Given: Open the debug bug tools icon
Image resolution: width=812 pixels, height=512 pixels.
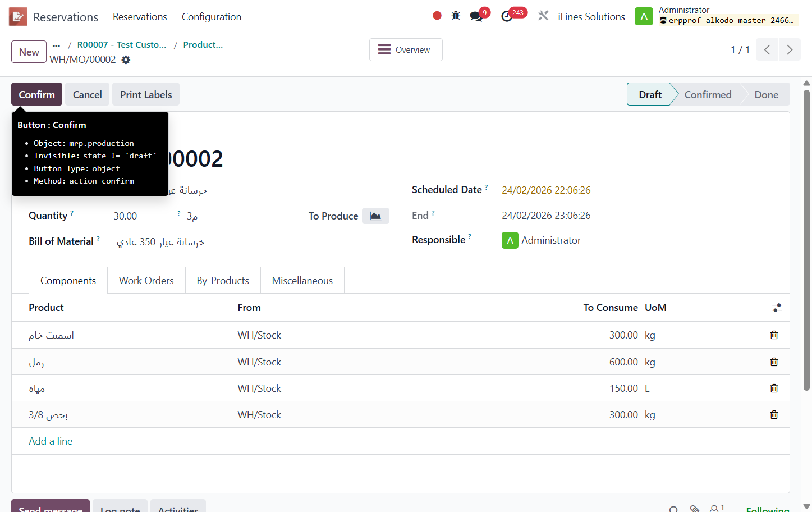Looking at the screenshot, I should [456, 16].
